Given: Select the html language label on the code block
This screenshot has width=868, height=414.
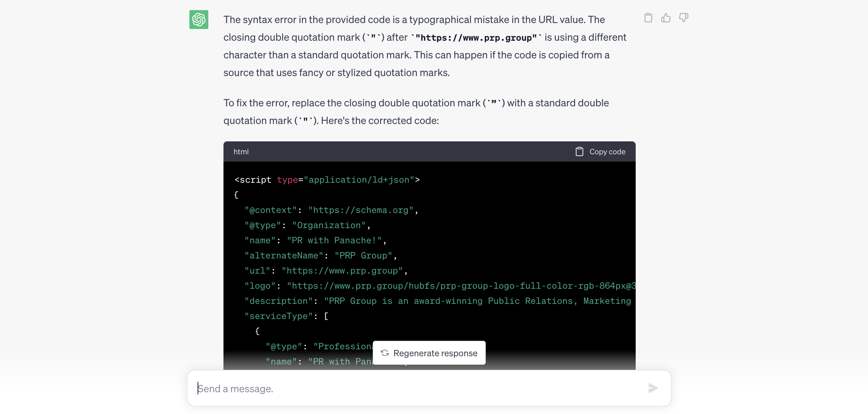Looking at the screenshot, I should pyautogui.click(x=241, y=151).
